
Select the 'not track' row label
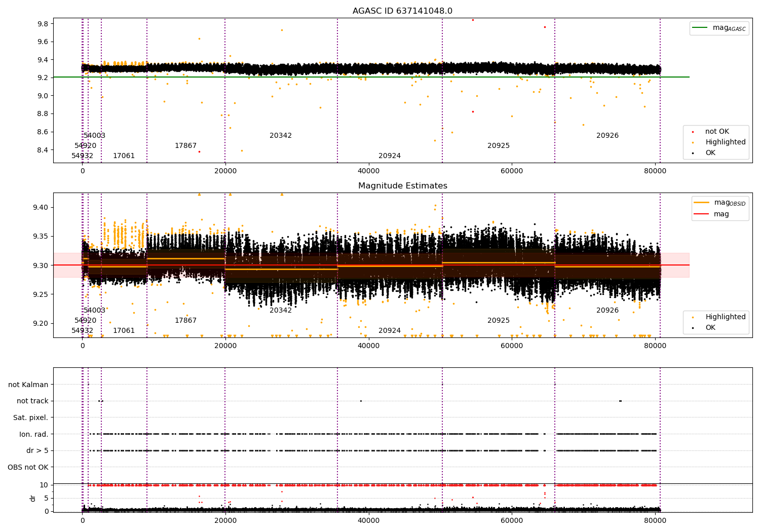[32, 401]
